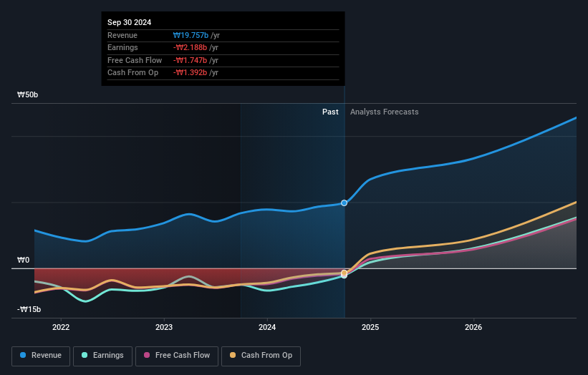Click the blue Revenue legend dot
Image resolution: width=588 pixels, height=375 pixels.
pyautogui.click(x=23, y=355)
